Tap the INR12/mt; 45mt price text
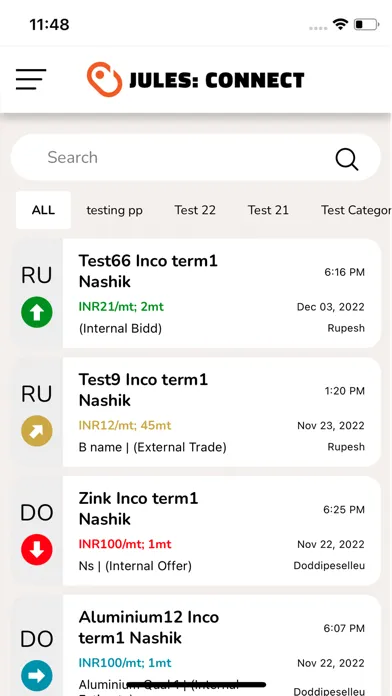 click(125, 425)
